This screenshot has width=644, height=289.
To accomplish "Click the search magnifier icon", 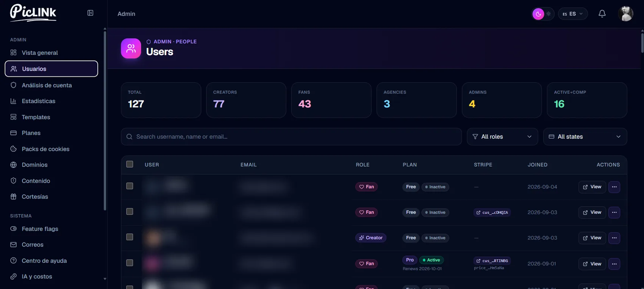I will tap(129, 137).
